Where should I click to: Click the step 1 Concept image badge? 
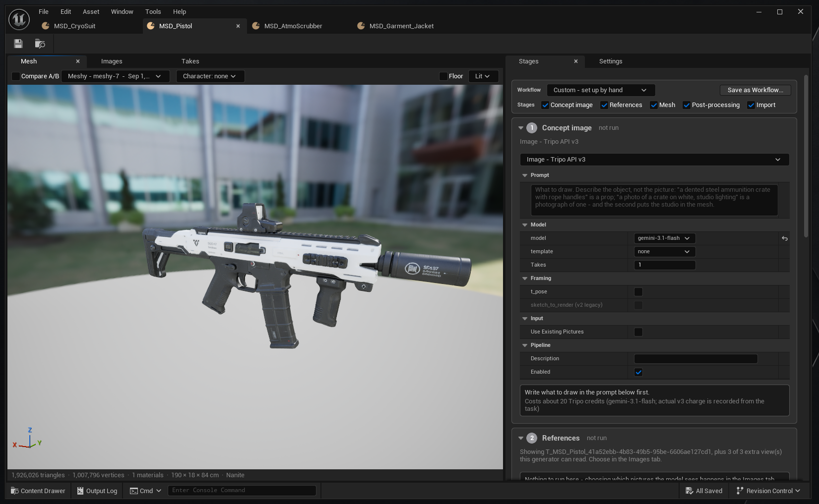[x=532, y=128]
